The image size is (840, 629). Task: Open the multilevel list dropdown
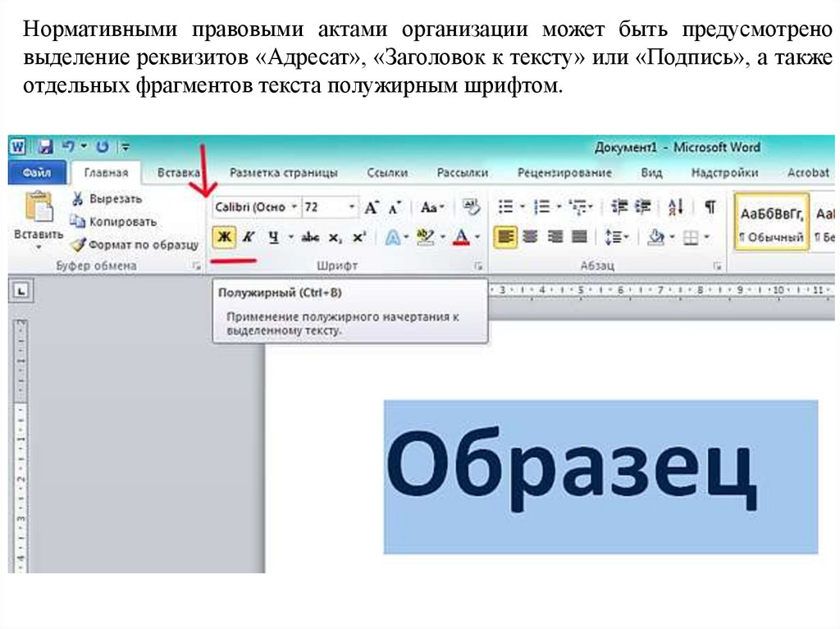coord(581,207)
